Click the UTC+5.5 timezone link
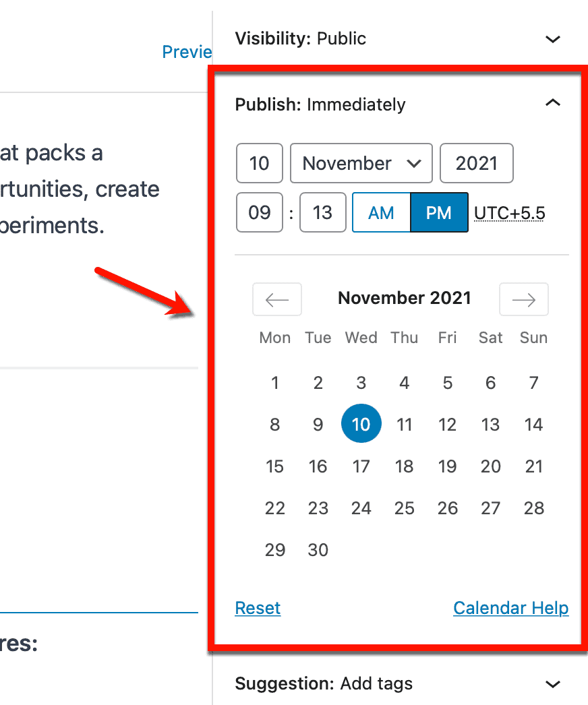The width and height of the screenshot is (588, 705). click(509, 212)
